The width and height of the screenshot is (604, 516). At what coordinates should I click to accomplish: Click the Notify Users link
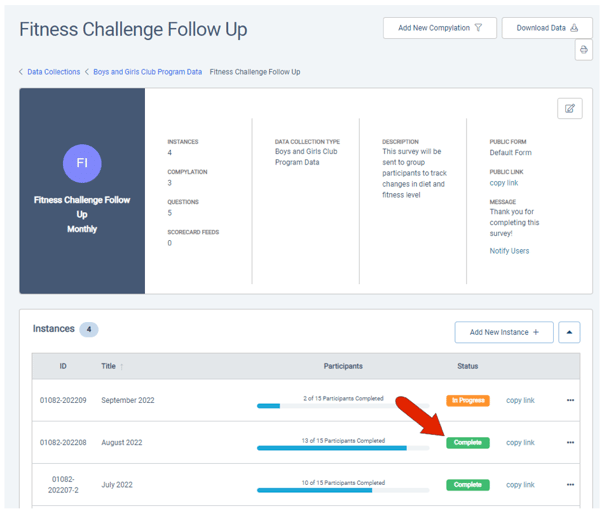click(509, 251)
